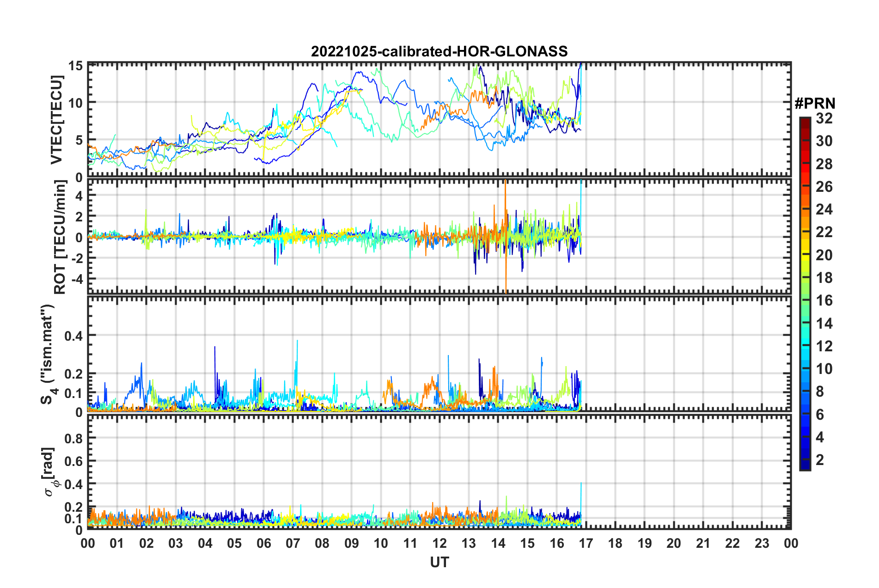Screen dimensions: 879x588
Task: Click x-axis tick label 09
Action: pos(351,543)
